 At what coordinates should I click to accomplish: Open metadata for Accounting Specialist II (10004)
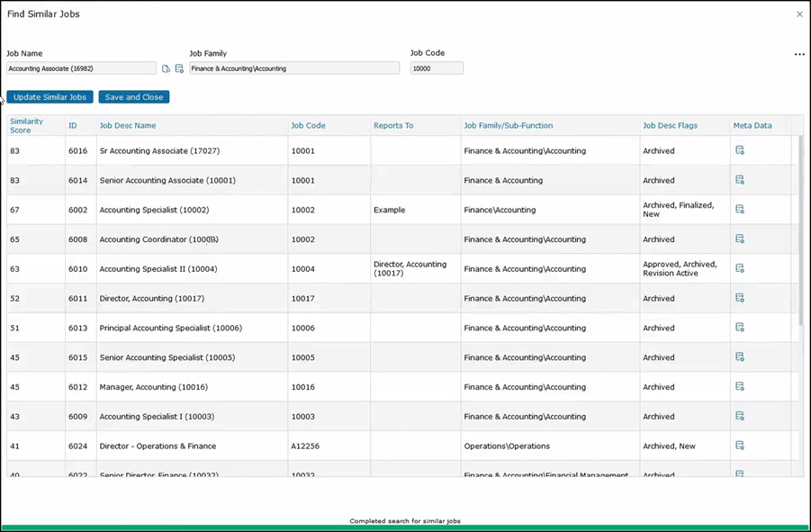tap(740, 268)
